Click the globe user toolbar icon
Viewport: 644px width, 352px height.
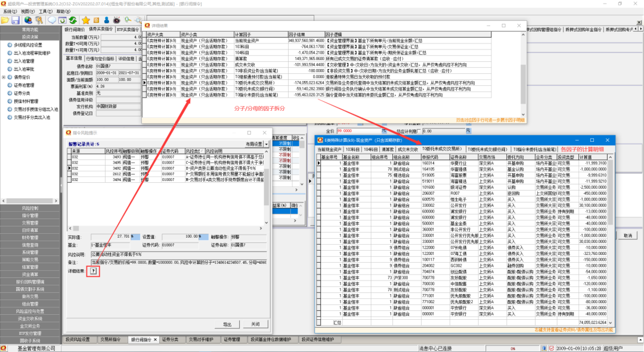tap(28, 20)
